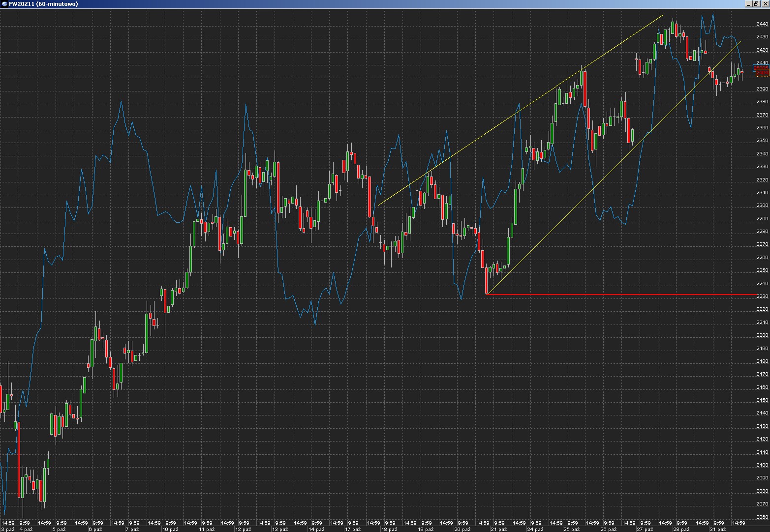Viewport: 770px width, 532px height.
Task: Click the 2060 price axis label
Action: click(762, 517)
